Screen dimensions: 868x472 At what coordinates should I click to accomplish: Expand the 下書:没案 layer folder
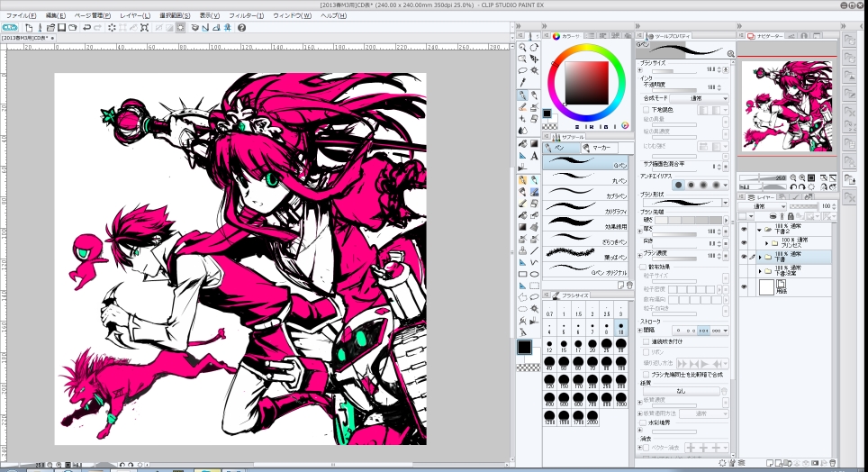[x=760, y=271]
